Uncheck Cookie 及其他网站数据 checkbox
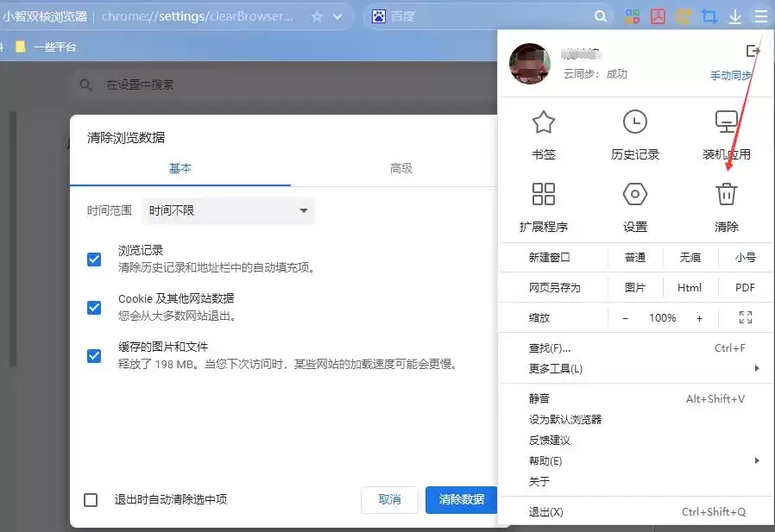The image size is (775, 532). click(x=94, y=308)
